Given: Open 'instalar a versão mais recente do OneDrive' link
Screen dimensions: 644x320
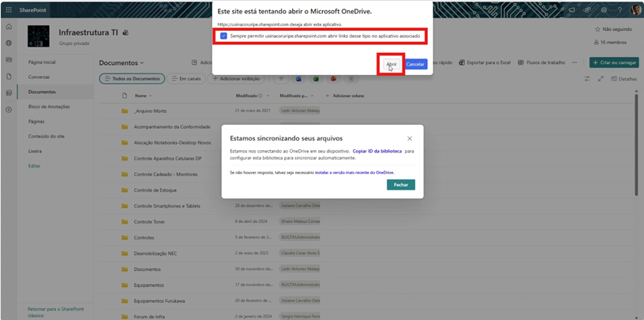Looking at the screenshot, I should (x=354, y=173).
